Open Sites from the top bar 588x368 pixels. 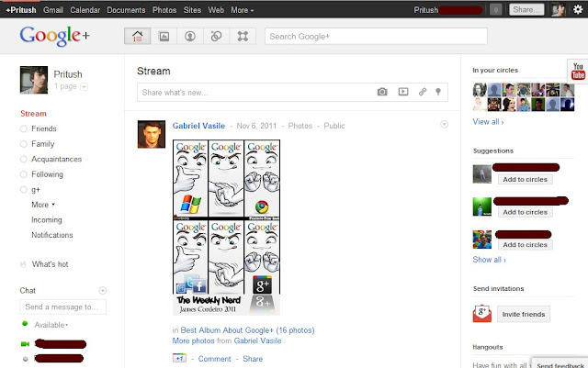coord(192,10)
